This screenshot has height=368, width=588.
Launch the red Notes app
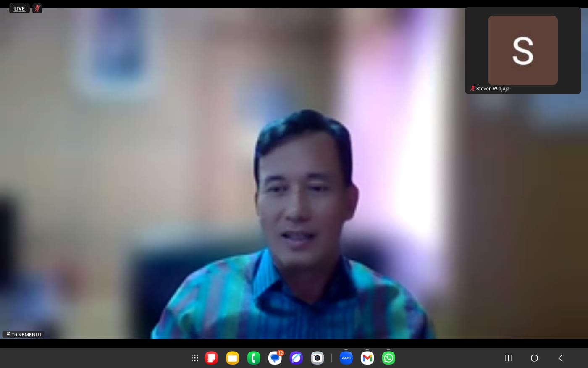[211, 358]
